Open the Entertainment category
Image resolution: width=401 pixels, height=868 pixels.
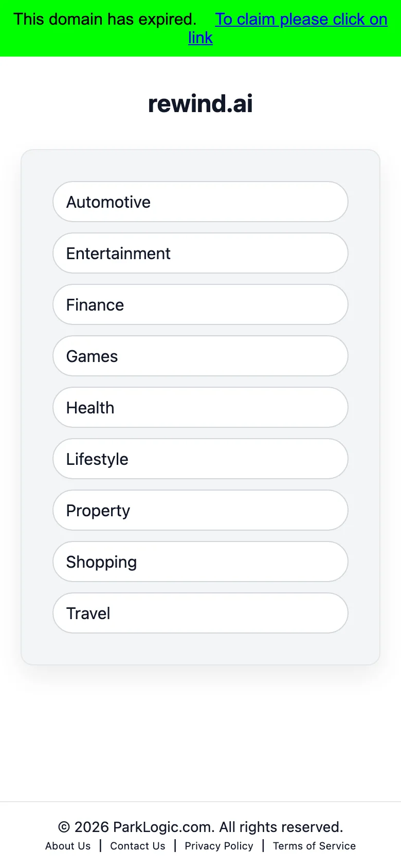point(200,254)
